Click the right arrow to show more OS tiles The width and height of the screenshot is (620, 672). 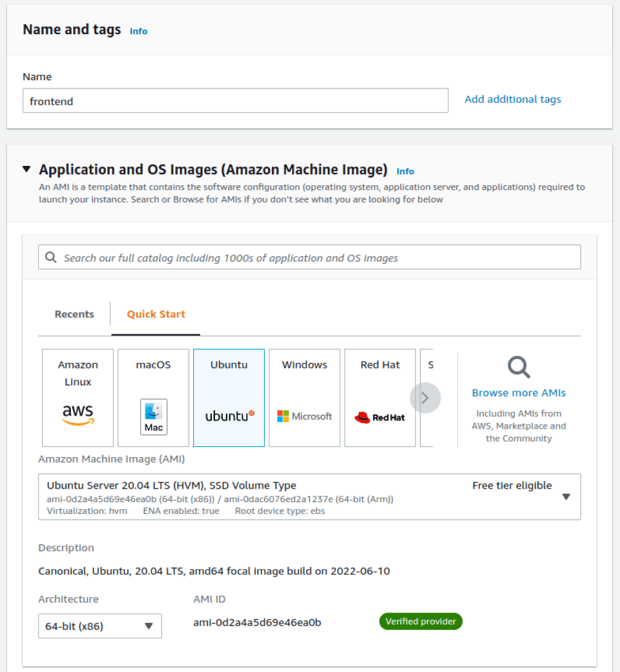(x=425, y=398)
